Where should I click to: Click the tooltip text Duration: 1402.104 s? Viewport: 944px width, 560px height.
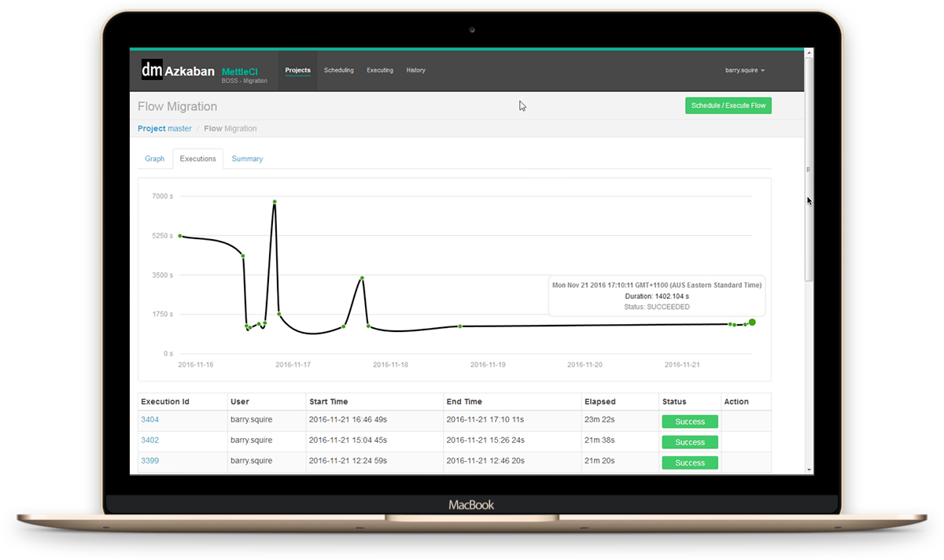point(657,296)
